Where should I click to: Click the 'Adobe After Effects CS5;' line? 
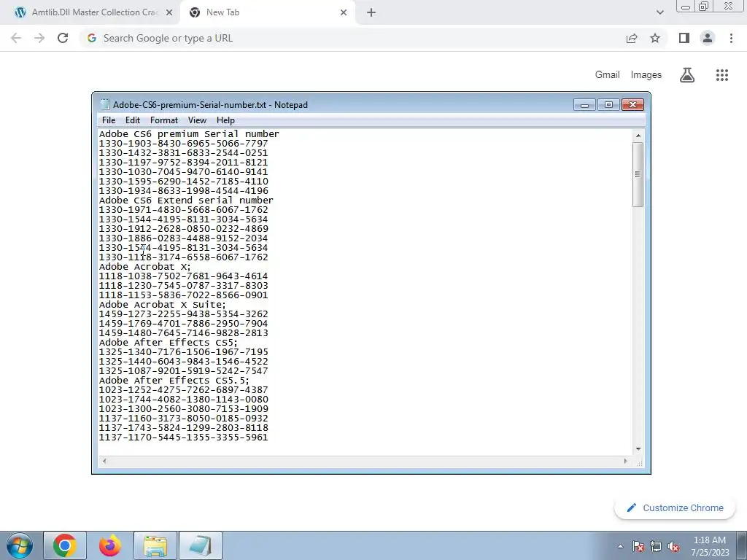coord(169,343)
